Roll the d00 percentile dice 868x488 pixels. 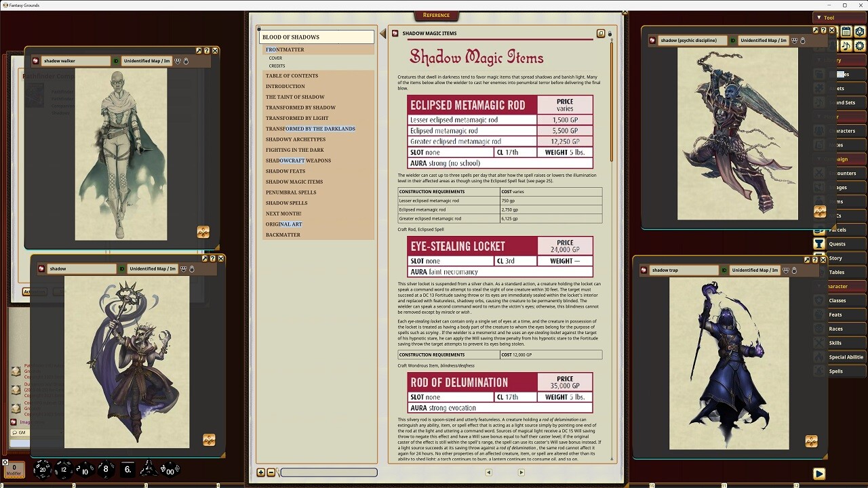point(170,470)
